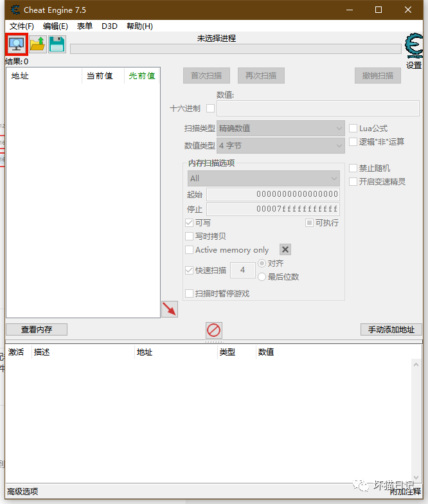Check 扫描时暂停游戏 option

(189, 293)
